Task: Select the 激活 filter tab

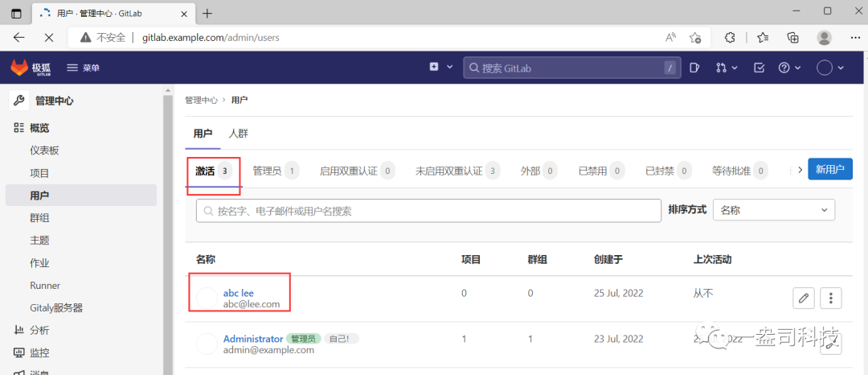Action: [213, 171]
